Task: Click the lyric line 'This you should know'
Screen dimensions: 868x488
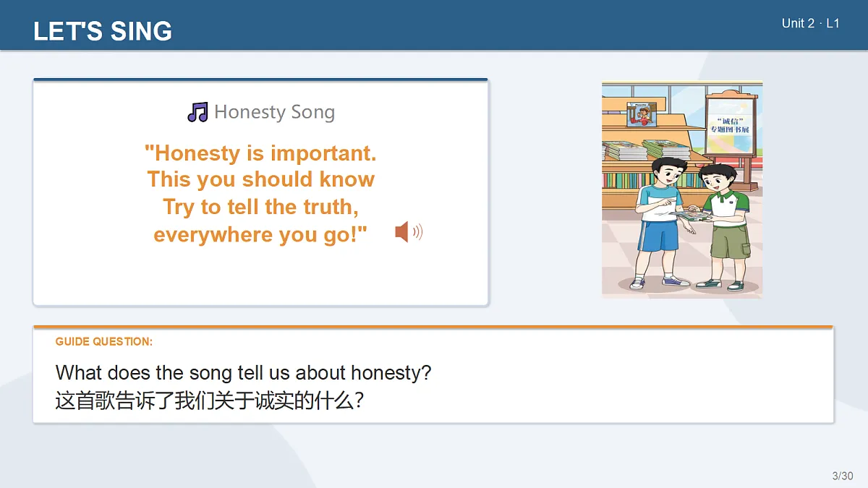Action: [261, 180]
